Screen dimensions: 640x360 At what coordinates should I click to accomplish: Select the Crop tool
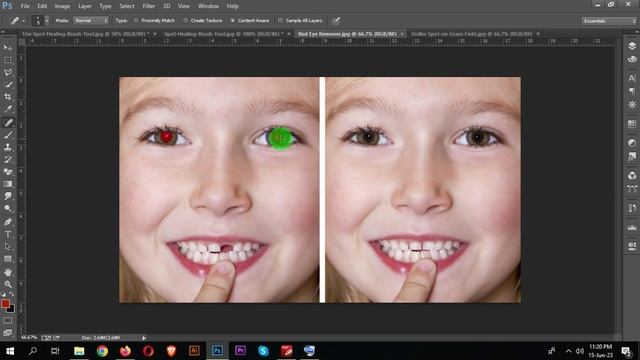pos(8,97)
